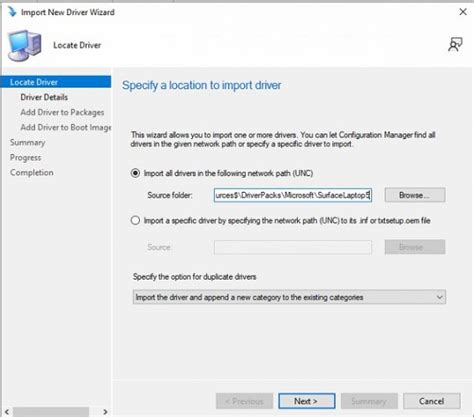The image size is (474, 417).
Task: Click the Source folder path field
Action: tap(293, 195)
